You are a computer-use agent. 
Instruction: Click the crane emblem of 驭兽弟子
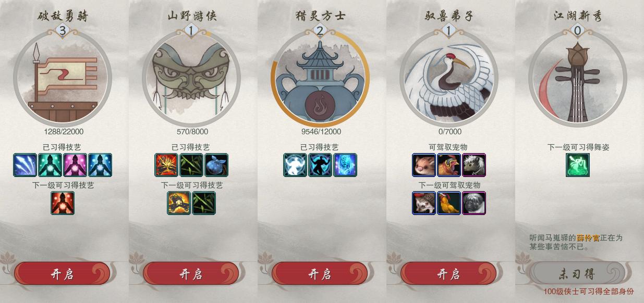[449, 78]
